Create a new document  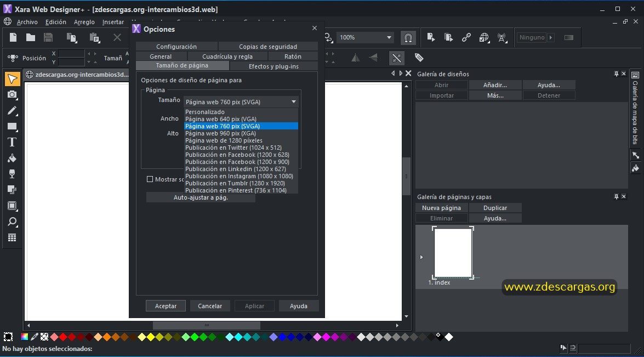click(x=13, y=37)
